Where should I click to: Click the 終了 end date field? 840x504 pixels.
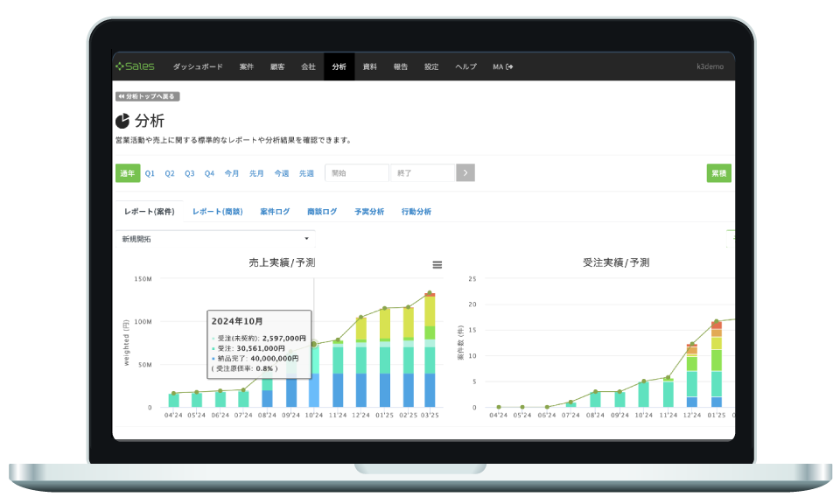point(423,173)
